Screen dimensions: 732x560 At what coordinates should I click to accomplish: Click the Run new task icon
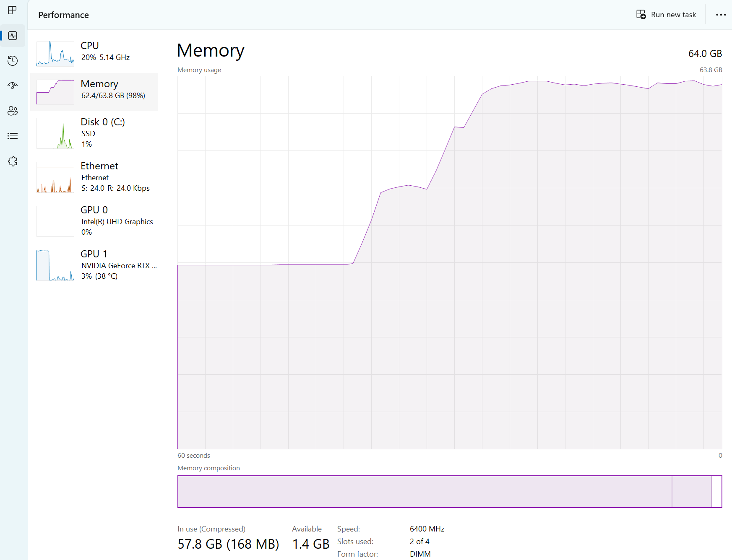[640, 14]
